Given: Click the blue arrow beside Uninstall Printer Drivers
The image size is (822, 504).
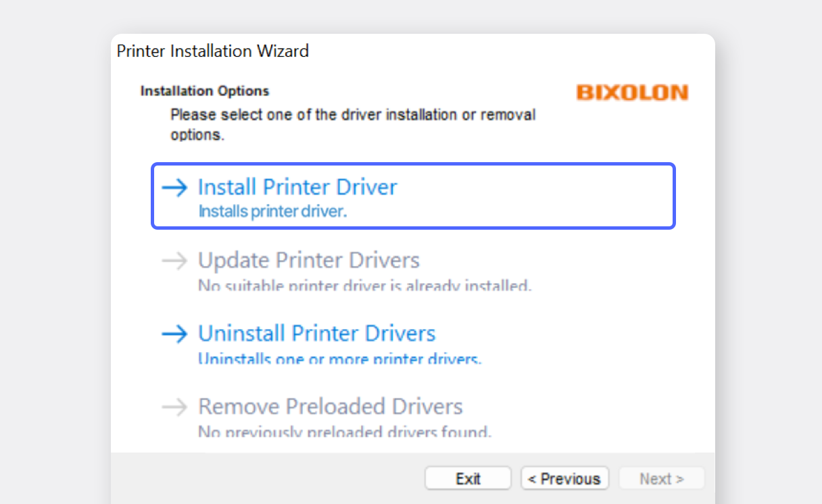Looking at the screenshot, I should click(x=174, y=333).
